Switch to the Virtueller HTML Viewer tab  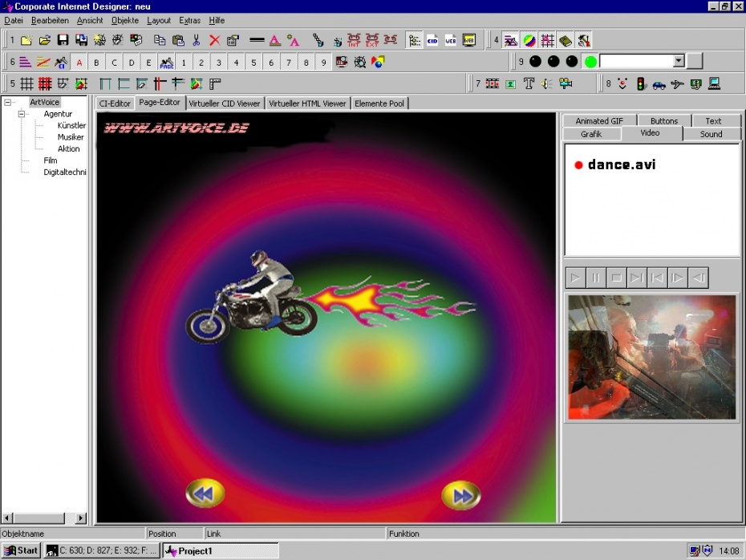(307, 103)
